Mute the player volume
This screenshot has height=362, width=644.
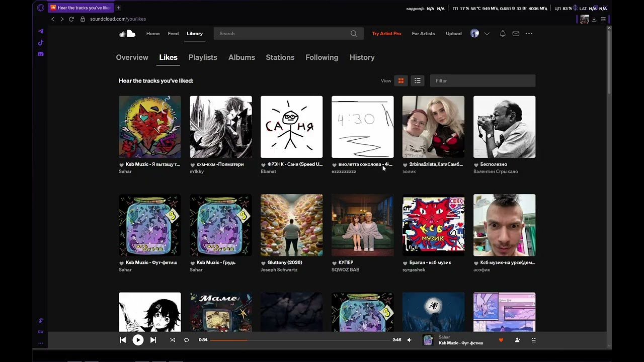tap(410, 340)
